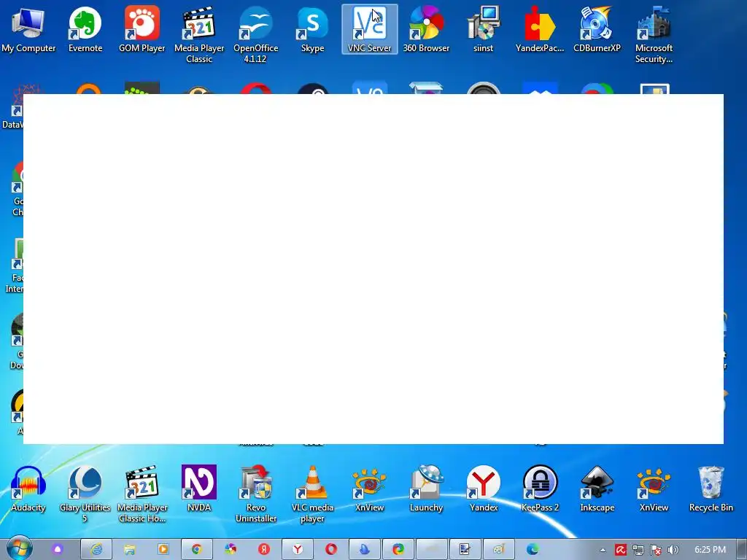Select the GOM Player shortcut
Screen dimensions: 747x560
142,29
